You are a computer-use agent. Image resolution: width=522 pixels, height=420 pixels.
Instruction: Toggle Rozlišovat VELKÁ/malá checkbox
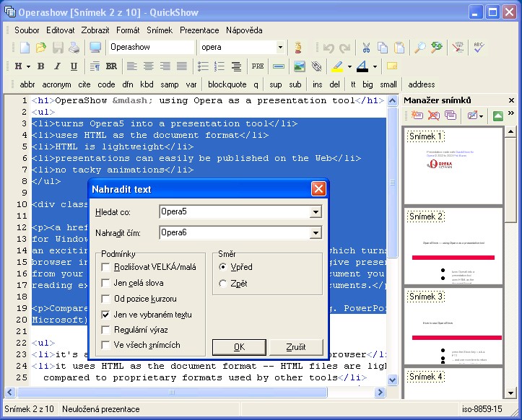(x=105, y=267)
